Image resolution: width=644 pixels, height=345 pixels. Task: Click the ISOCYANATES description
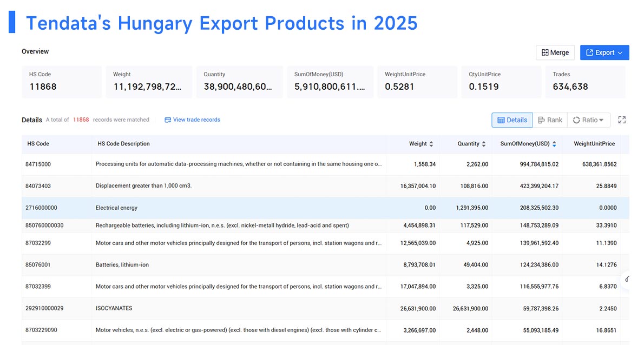[x=114, y=308]
